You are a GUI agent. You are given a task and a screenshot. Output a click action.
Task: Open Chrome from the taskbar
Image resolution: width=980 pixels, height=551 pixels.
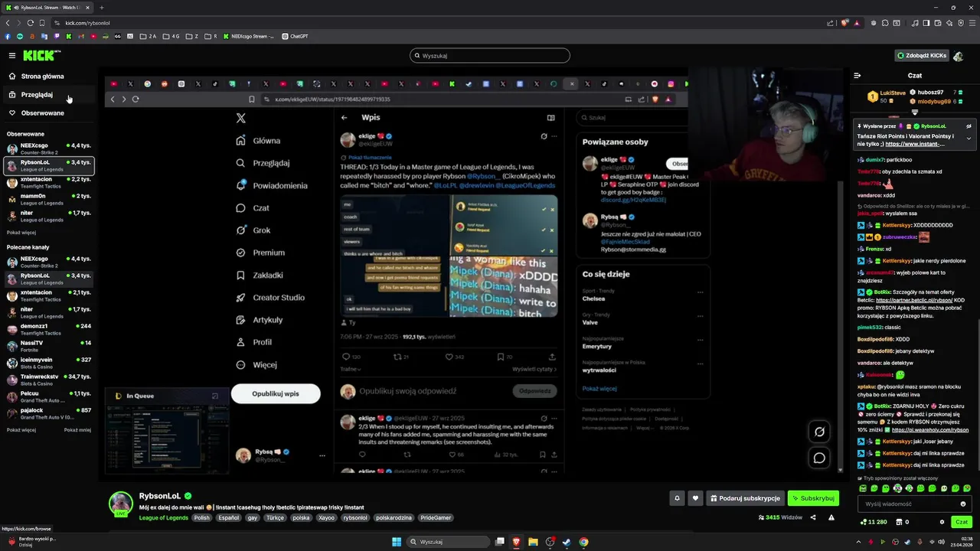pyautogui.click(x=583, y=542)
